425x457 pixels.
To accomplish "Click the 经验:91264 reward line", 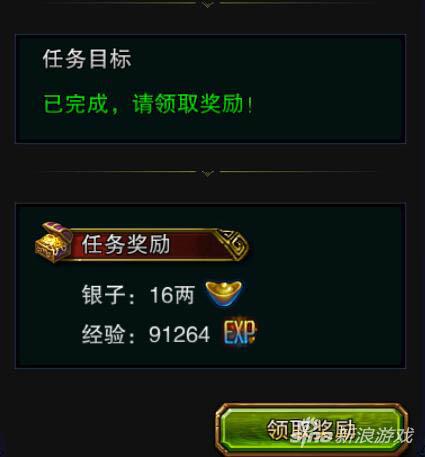I will pyautogui.click(x=169, y=333).
